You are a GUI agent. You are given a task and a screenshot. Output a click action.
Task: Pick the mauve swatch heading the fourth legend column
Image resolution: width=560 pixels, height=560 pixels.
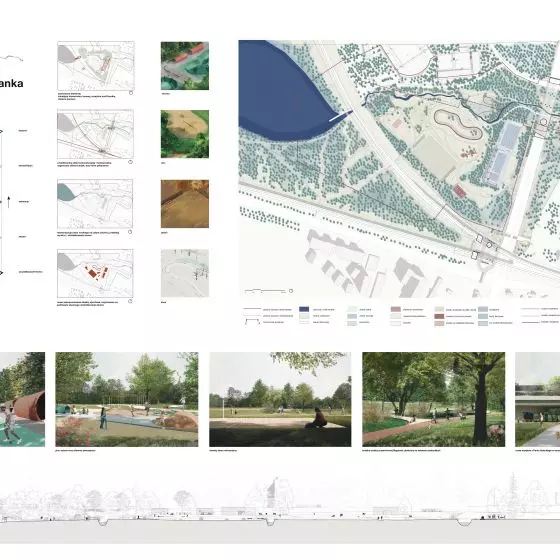395,309
